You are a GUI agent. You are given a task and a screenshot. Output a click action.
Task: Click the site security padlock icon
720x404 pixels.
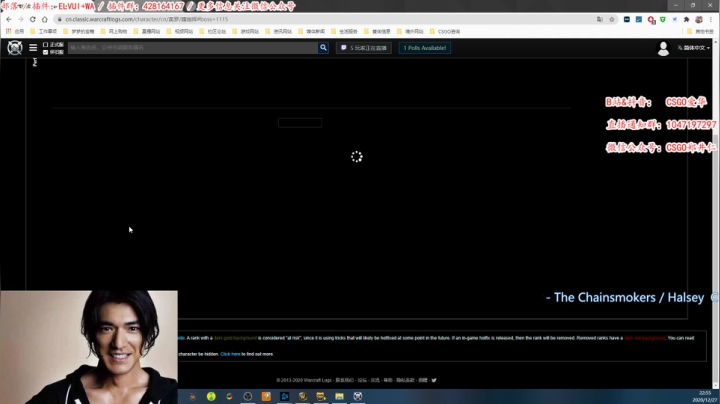(x=59, y=19)
